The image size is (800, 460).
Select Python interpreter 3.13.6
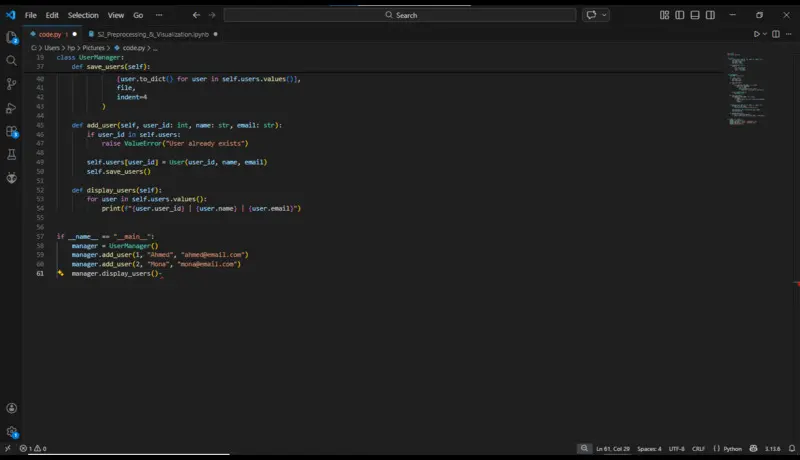point(772,449)
